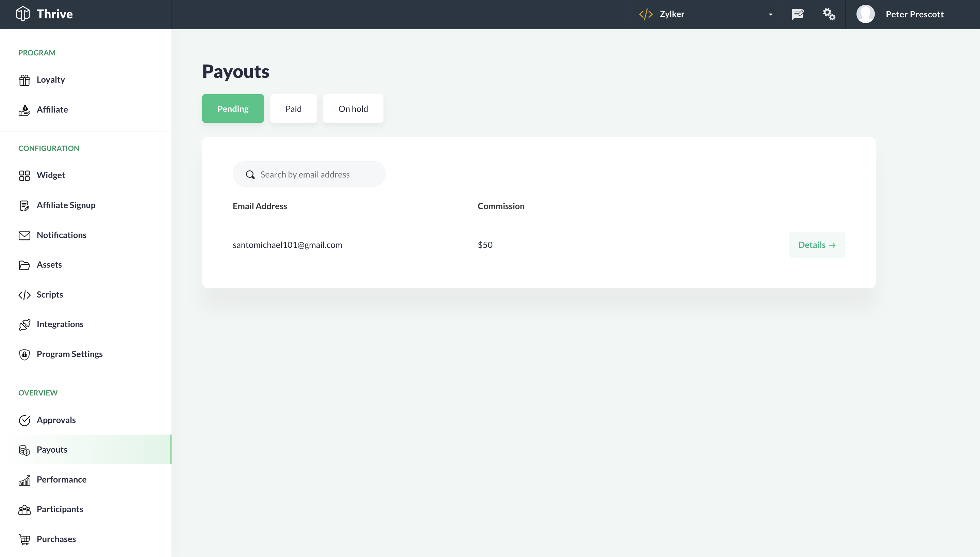980x557 pixels.
Task: Click the Affiliate money-hand icon
Action: 24,110
